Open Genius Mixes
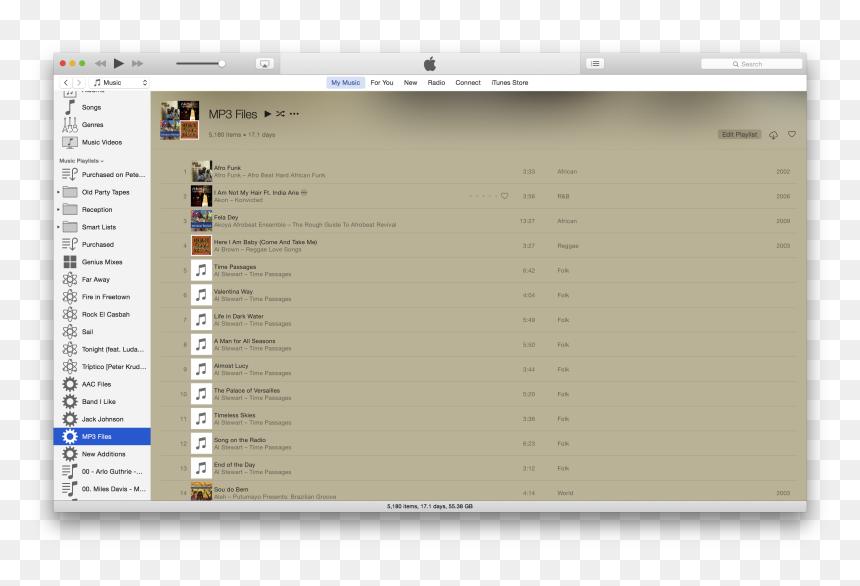This screenshot has width=860, height=586. pos(102,262)
